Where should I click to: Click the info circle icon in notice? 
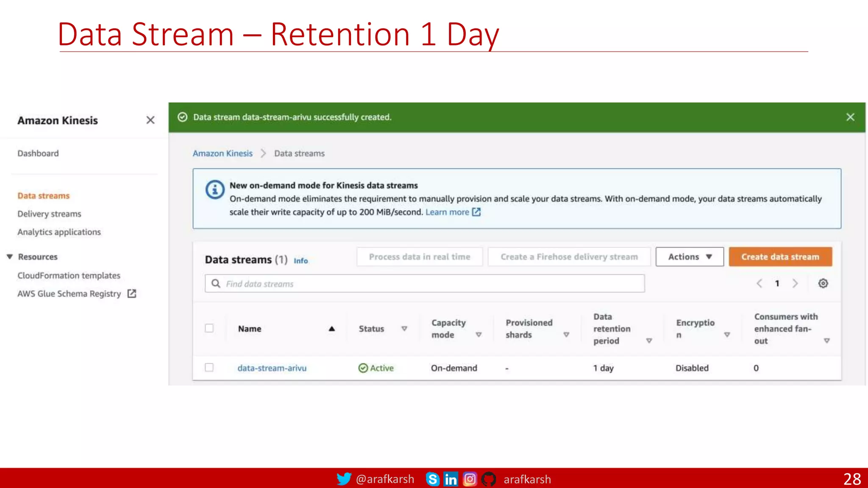(x=215, y=189)
